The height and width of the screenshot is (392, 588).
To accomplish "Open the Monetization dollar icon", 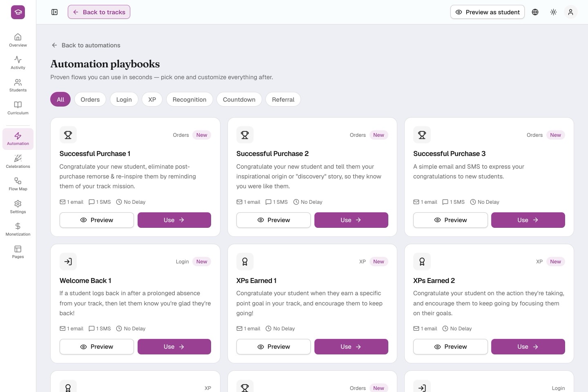I will (18, 229).
